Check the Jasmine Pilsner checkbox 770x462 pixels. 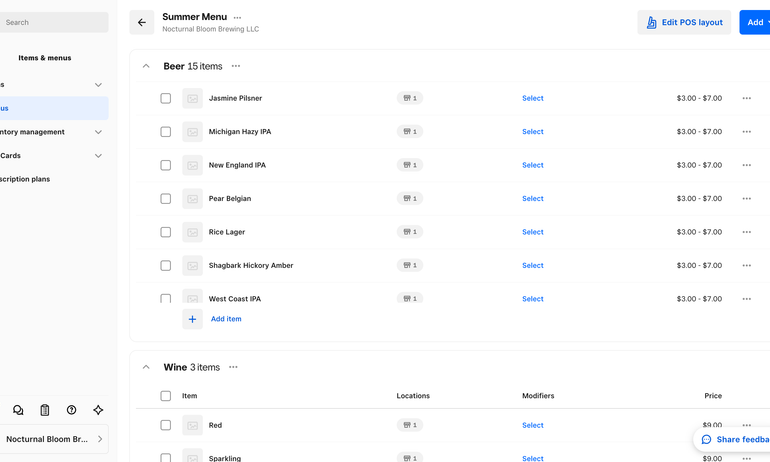166,98
